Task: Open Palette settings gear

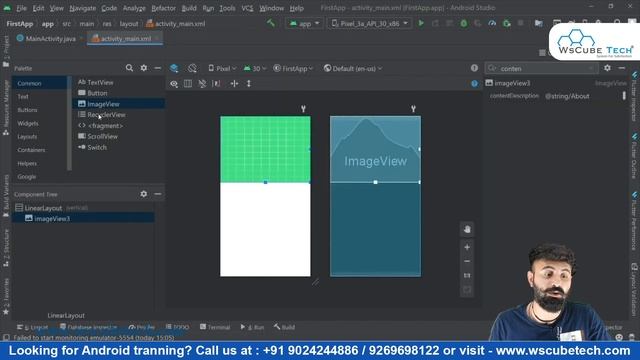Action: click(144, 68)
